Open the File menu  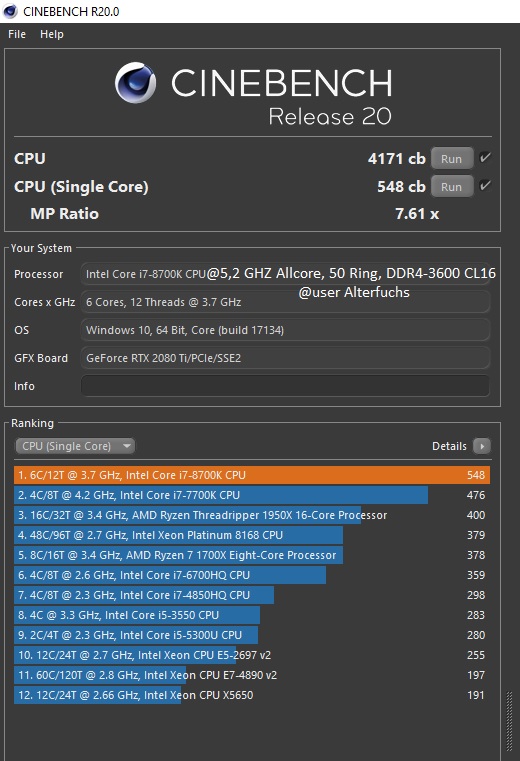tap(17, 34)
